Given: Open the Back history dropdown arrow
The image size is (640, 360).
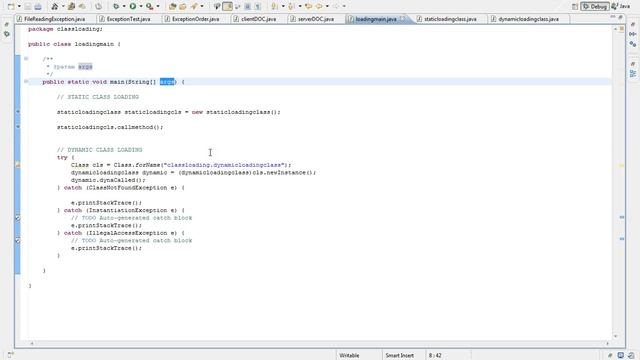Looking at the screenshot, I should (x=327, y=6).
